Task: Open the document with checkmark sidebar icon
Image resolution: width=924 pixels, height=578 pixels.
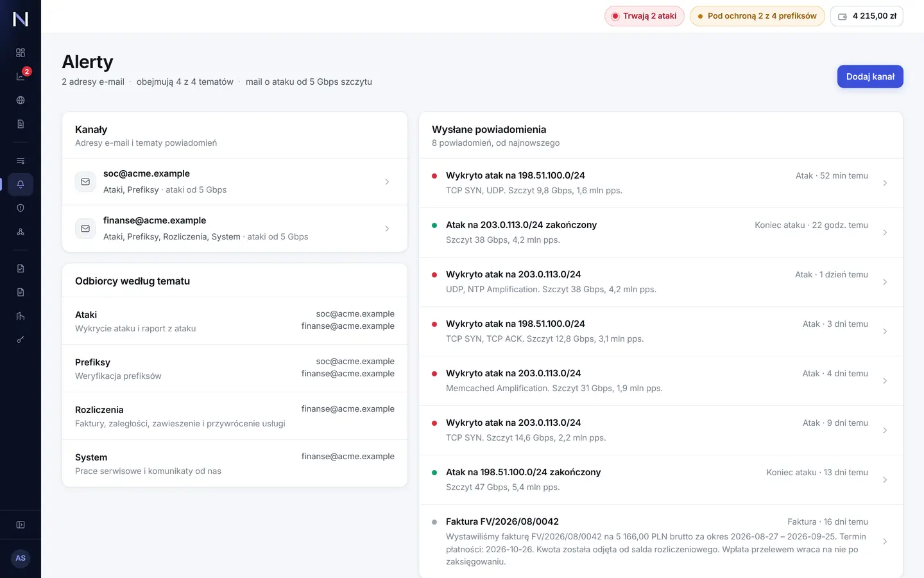Action: (x=21, y=268)
